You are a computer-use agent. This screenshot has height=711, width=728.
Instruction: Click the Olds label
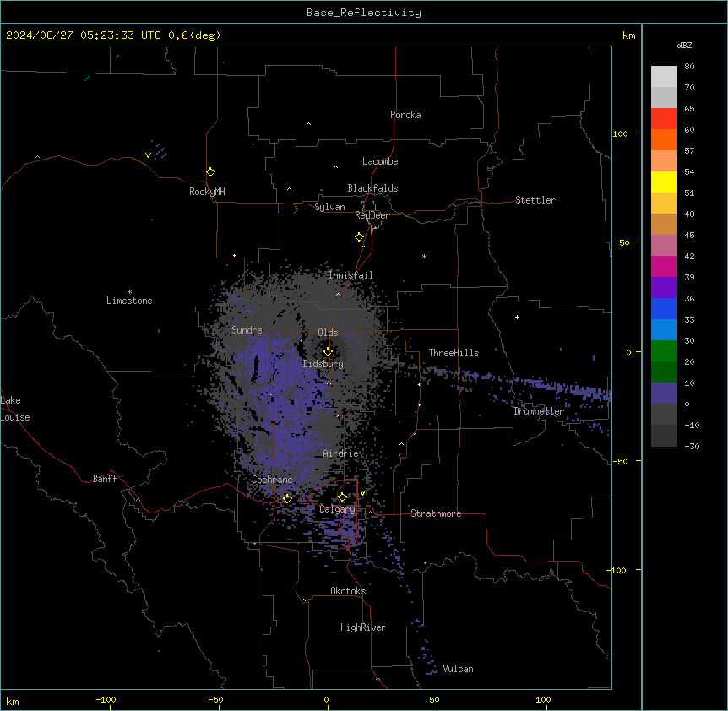328,333
